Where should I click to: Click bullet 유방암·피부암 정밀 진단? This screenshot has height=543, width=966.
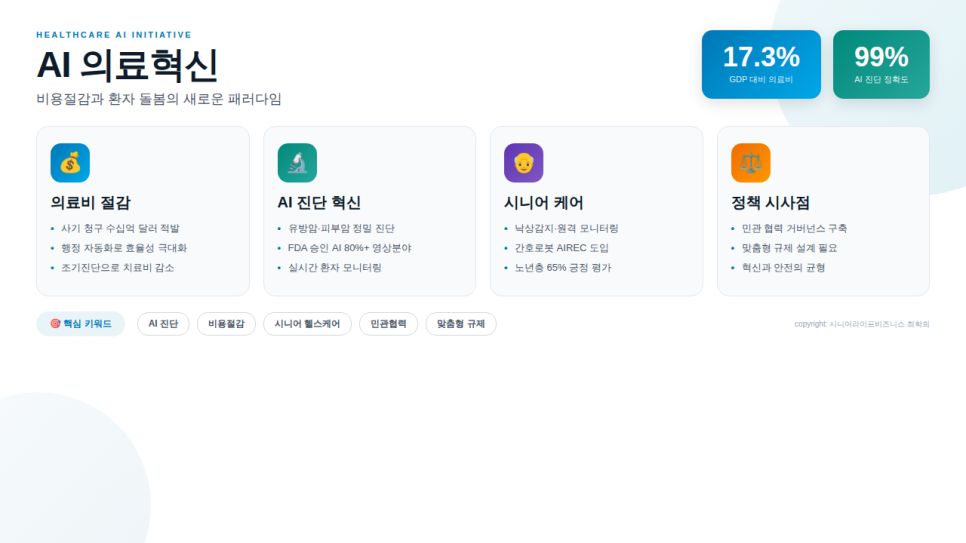click(341, 229)
